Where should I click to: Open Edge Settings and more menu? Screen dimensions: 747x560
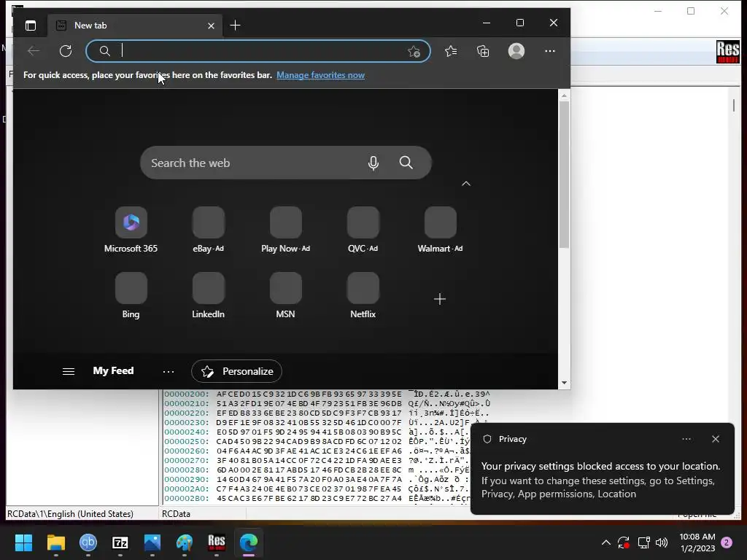point(550,51)
